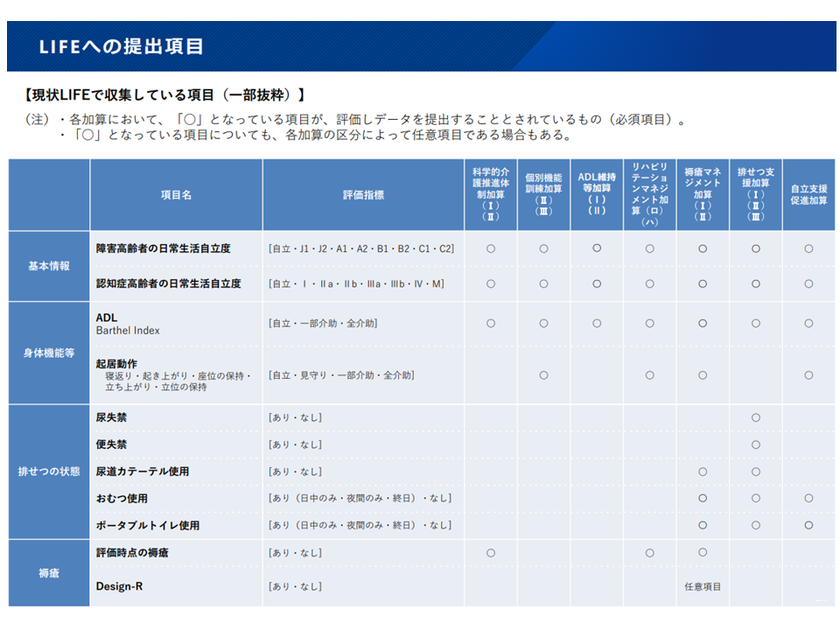840x630 pixels.
Task: Select the '排せつの状態' row category cell
Action: point(49,471)
